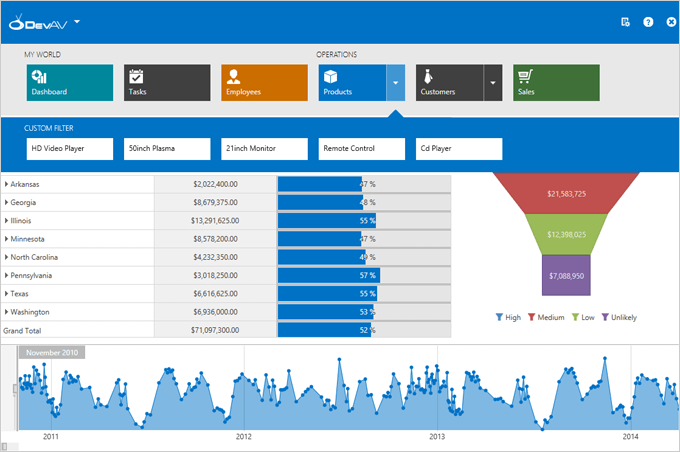
Task: Apply the Remote Control filter
Action: [x=362, y=149]
